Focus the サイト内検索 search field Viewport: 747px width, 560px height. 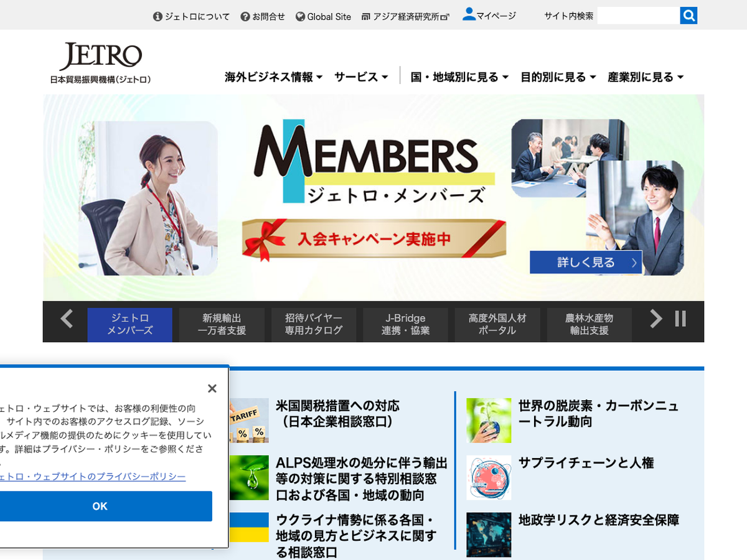tap(637, 16)
